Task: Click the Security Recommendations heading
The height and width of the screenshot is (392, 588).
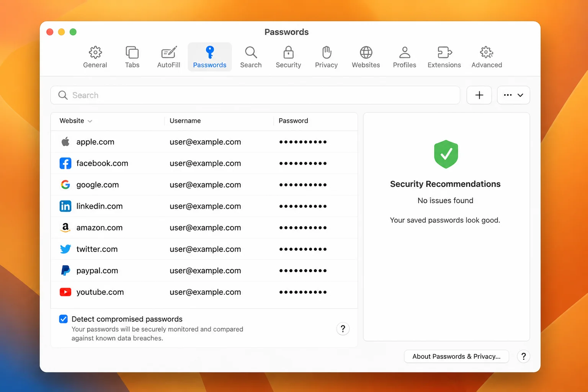Action: 445,184
